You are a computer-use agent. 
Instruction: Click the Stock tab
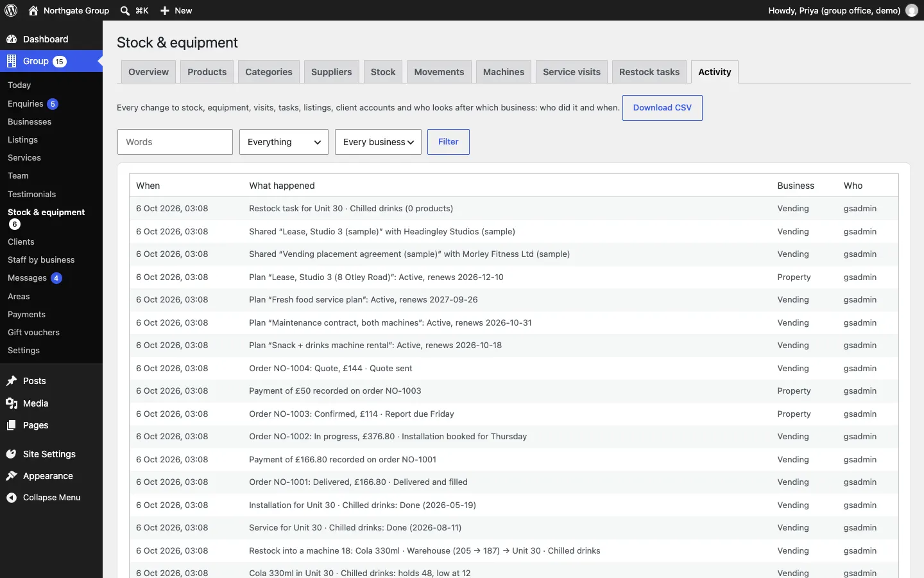coord(383,72)
